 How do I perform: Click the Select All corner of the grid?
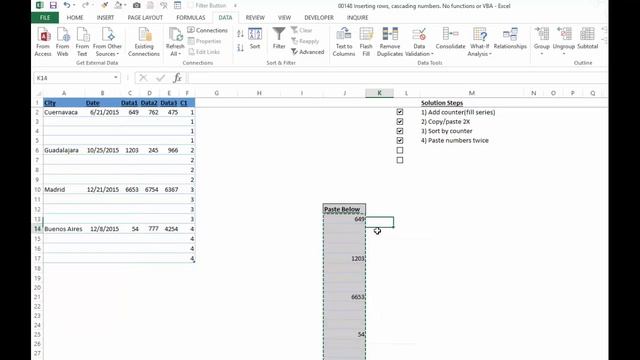[38, 93]
